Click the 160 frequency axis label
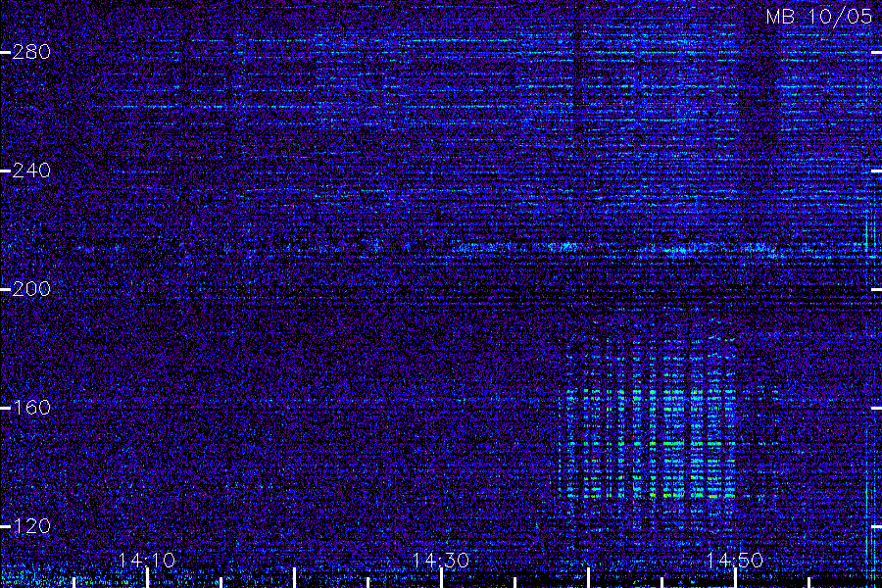This screenshot has height=588, width=882. 31,408
